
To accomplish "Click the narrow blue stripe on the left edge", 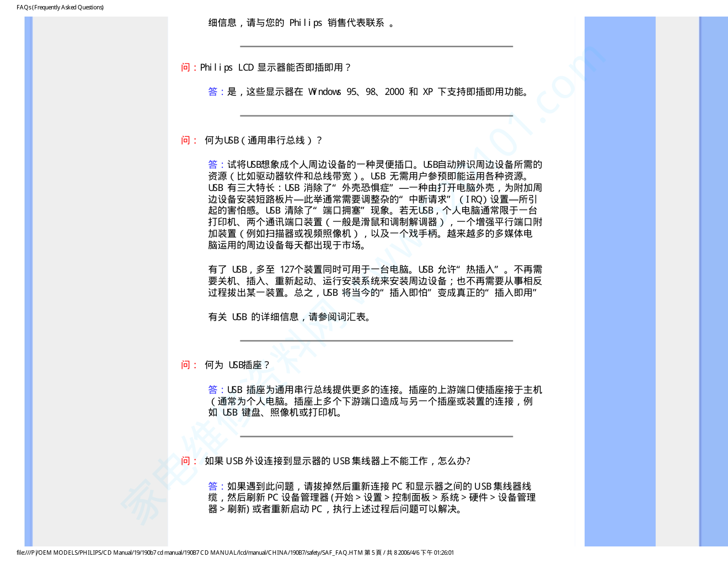I will click(28, 276).
